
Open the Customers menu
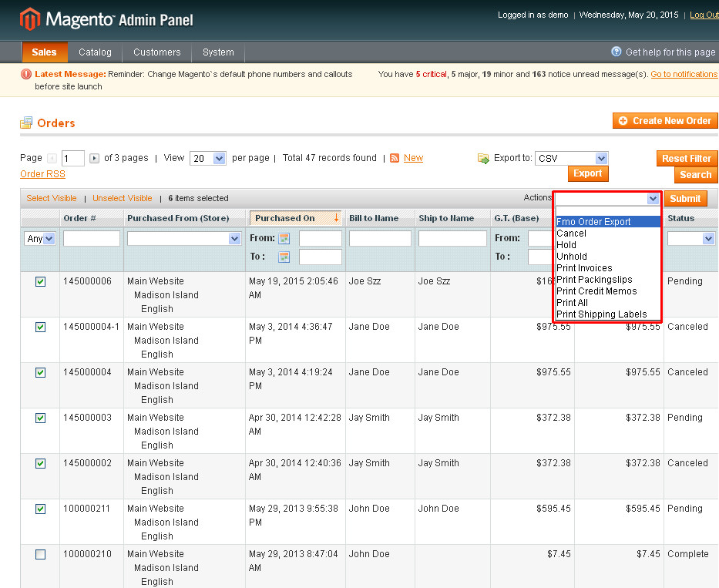[156, 52]
